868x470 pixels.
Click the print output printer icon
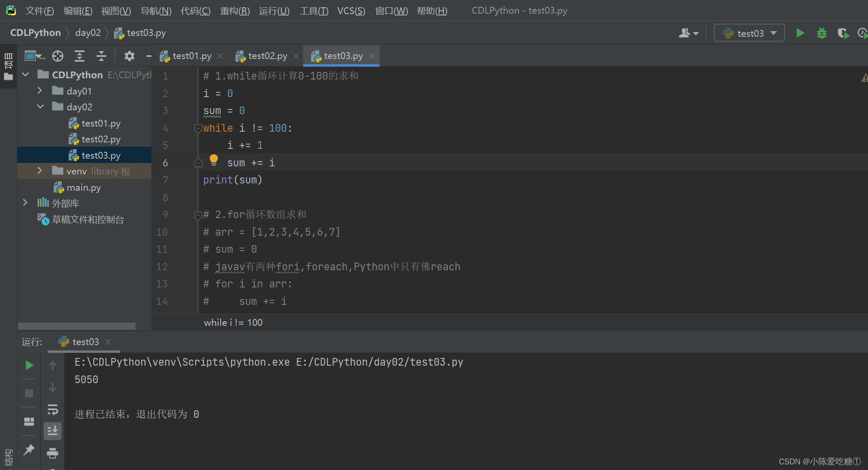[x=53, y=453]
